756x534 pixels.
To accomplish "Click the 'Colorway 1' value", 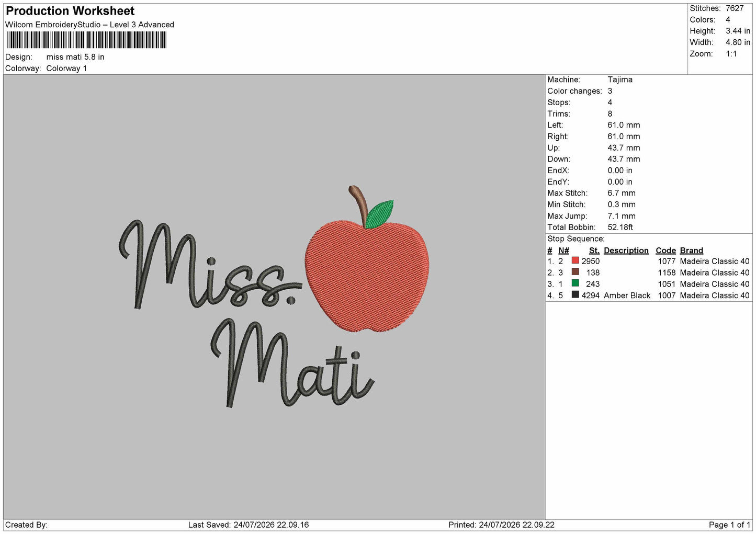I will 66,69.
